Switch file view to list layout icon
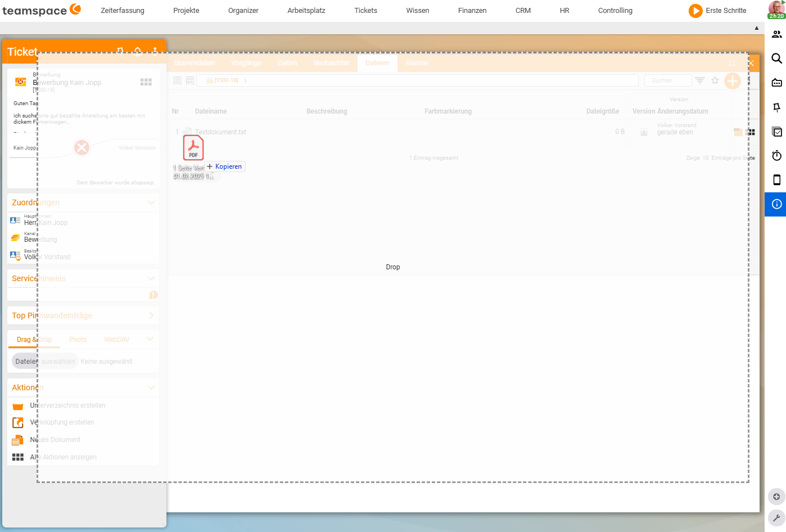This screenshot has height=532, width=786. coord(178,80)
